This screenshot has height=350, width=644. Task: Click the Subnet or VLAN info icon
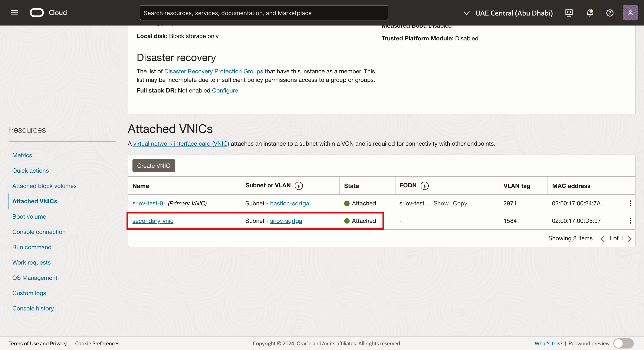(299, 186)
